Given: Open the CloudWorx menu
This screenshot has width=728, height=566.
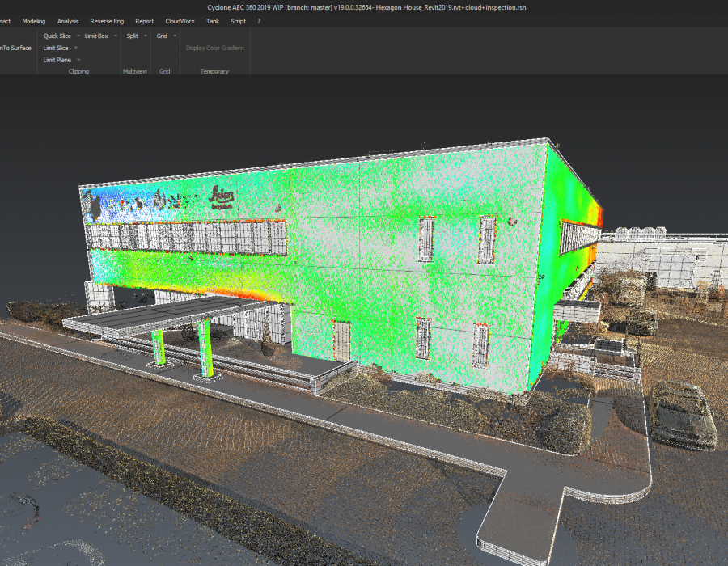Looking at the screenshot, I should click(180, 21).
